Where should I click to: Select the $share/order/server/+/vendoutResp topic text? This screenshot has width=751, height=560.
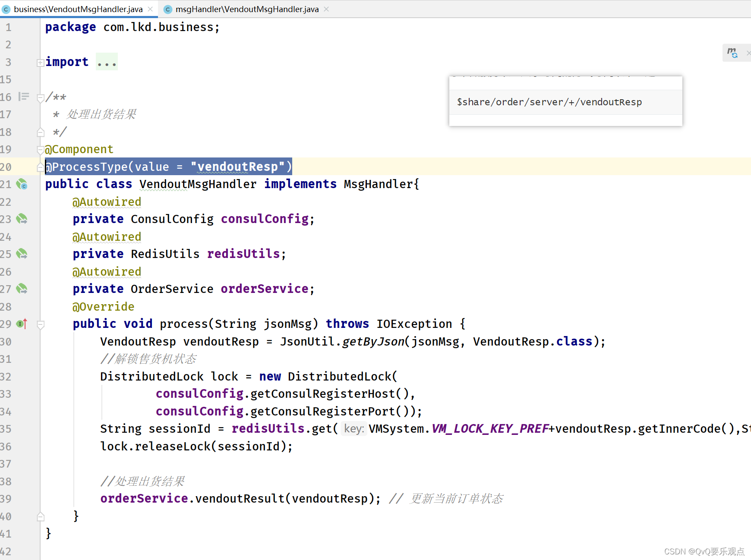(x=549, y=102)
